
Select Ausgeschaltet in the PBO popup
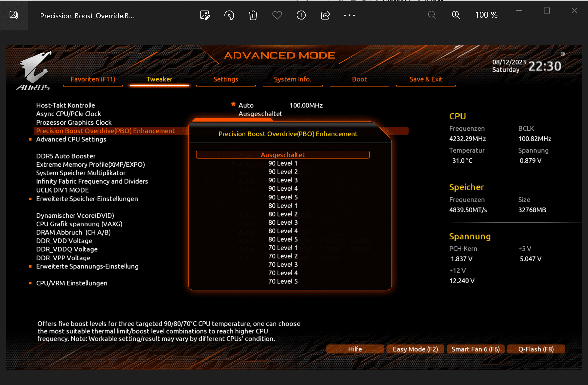tap(283, 155)
